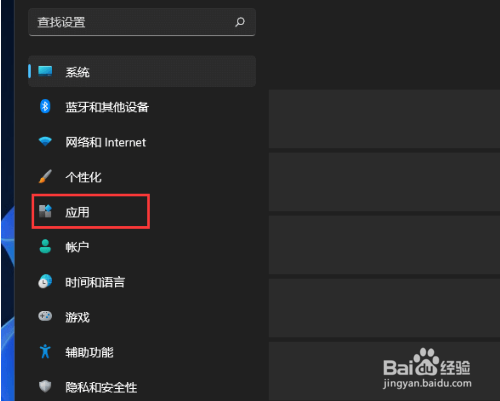This screenshot has height=401, width=500.
Task: Click the apps grid icon beside 应用
Action: [x=45, y=211]
